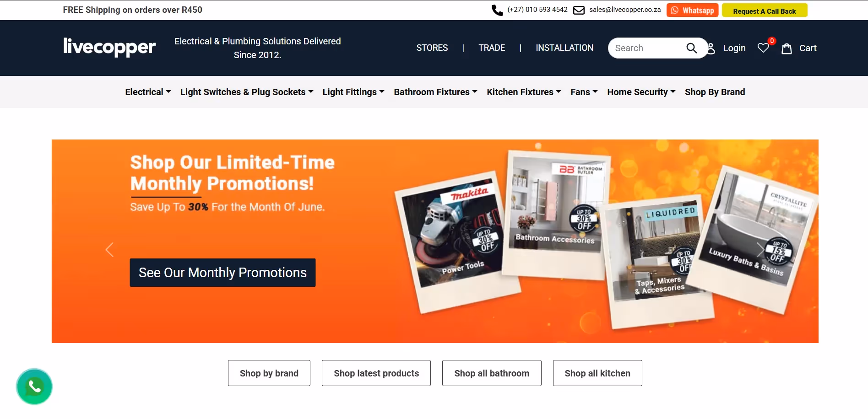Open the Bathroom Fixtures dropdown
868x419 pixels.
coord(435,92)
